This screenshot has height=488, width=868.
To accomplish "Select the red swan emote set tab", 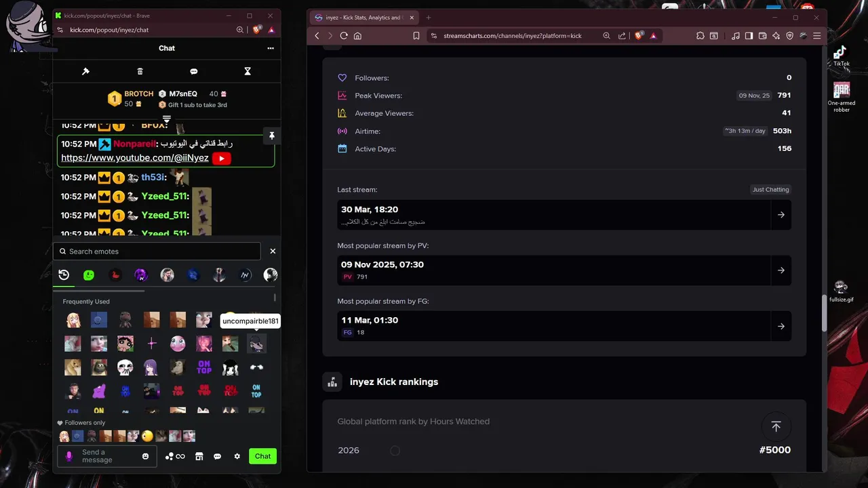I will 115,274.
